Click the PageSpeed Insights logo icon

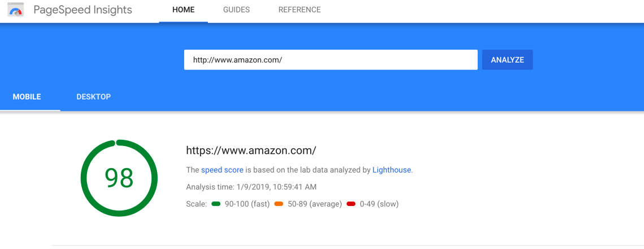coord(16,10)
